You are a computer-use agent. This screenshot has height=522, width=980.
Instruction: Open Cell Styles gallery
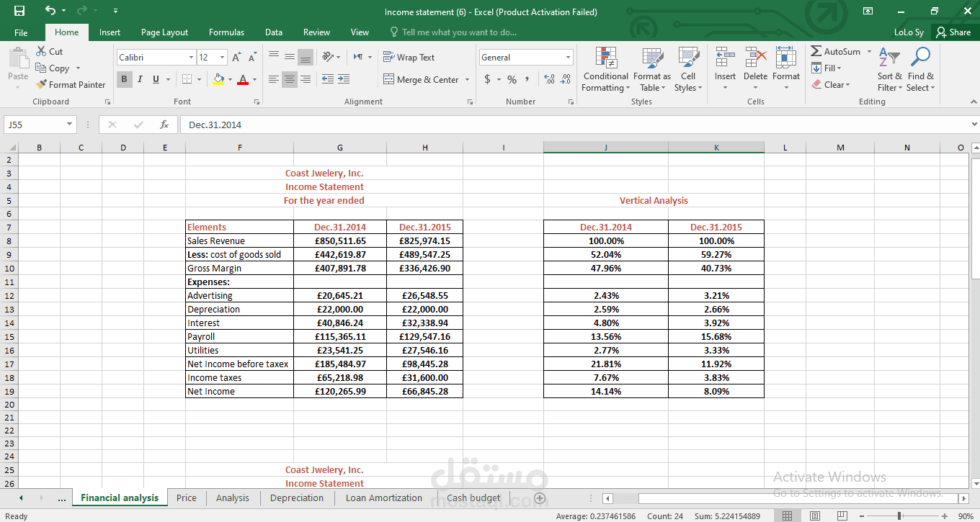(x=688, y=70)
